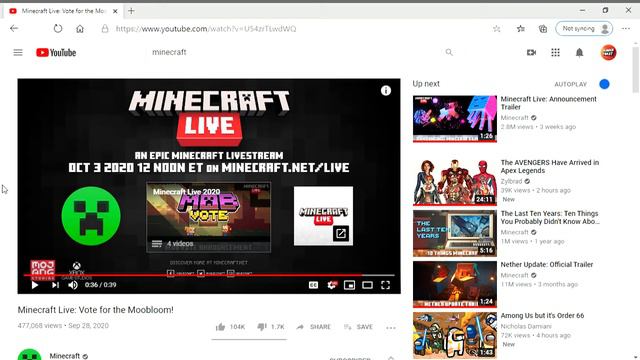Screen dimensions: 640x360
Task: Open more actions ellipsis under video
Action: [391, 327]
